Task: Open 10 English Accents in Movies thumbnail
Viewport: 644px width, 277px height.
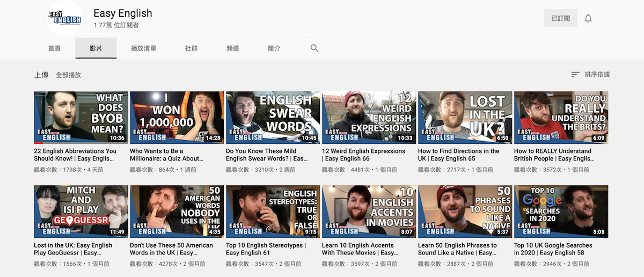Action: click(x=369, y=212)
